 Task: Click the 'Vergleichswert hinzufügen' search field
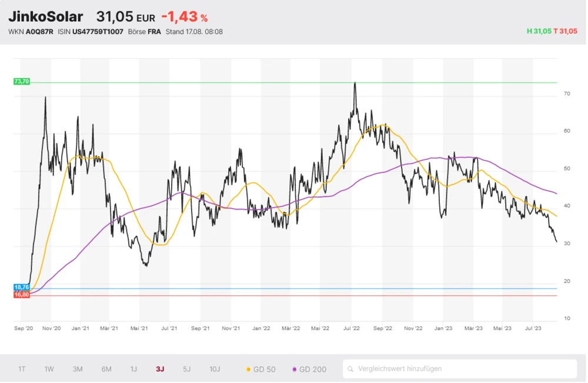(465, 369)
